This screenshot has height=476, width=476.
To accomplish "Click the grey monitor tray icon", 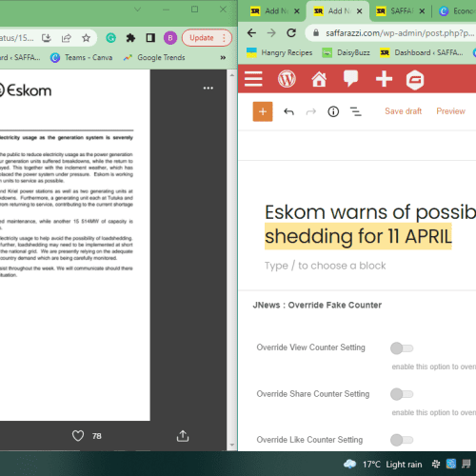I will pyautogui.click(x=466, y=464).
